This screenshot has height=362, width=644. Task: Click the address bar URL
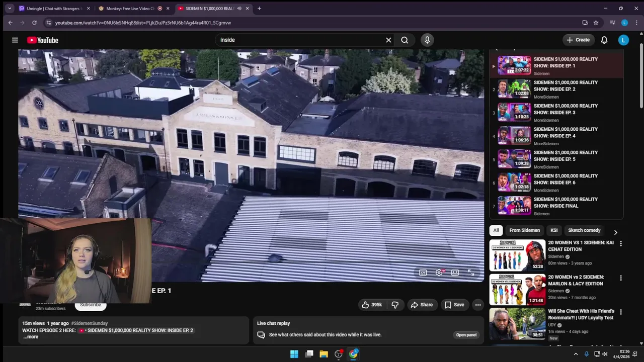(143, 23)
